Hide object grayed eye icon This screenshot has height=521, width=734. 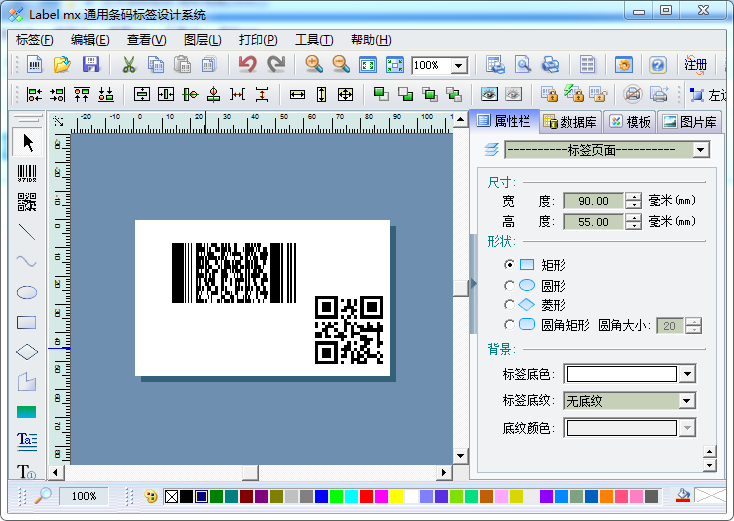[x=514, y=95]
